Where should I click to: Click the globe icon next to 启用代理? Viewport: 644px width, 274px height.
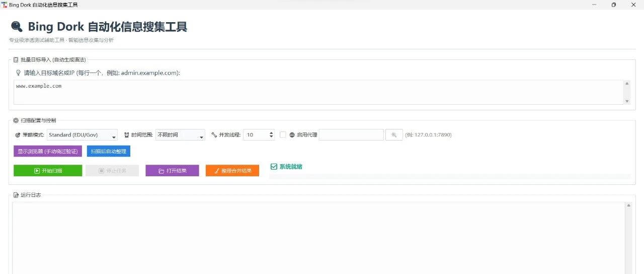[292, 135]
